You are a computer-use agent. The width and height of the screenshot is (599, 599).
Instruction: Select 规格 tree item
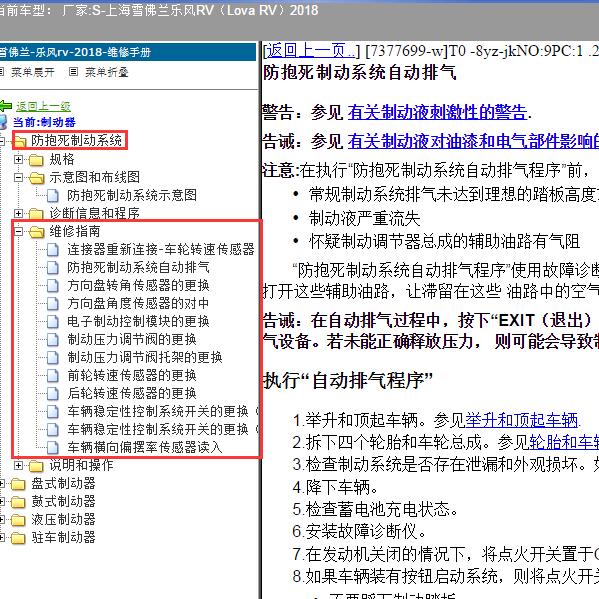(x=62, y=159)
